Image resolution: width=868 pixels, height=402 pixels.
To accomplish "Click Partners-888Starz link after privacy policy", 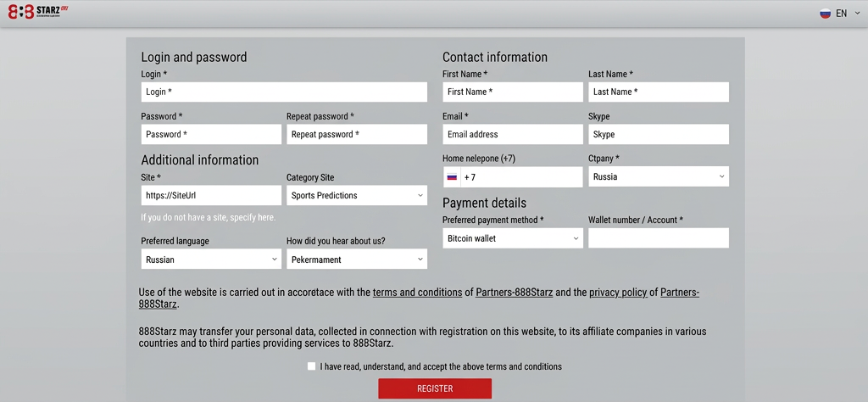I will coord(680,293).
